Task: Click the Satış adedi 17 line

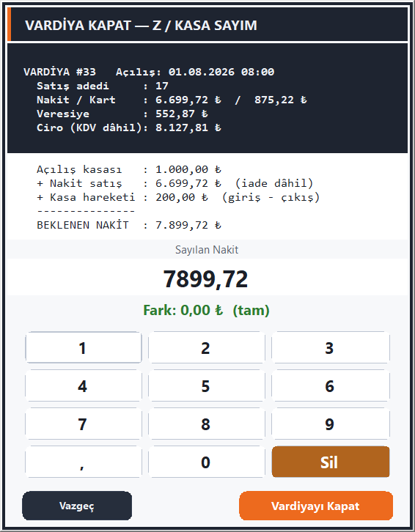Action: click(103, 86)
